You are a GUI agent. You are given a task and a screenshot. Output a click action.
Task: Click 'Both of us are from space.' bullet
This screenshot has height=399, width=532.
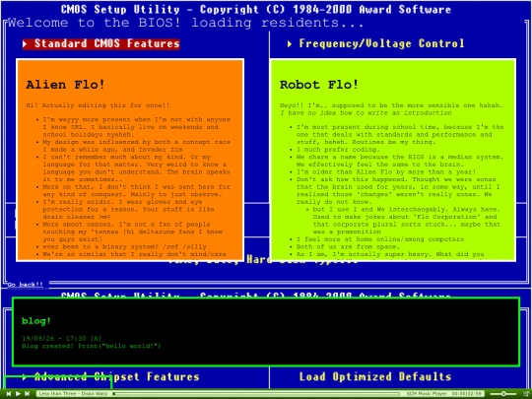point(348,246)
